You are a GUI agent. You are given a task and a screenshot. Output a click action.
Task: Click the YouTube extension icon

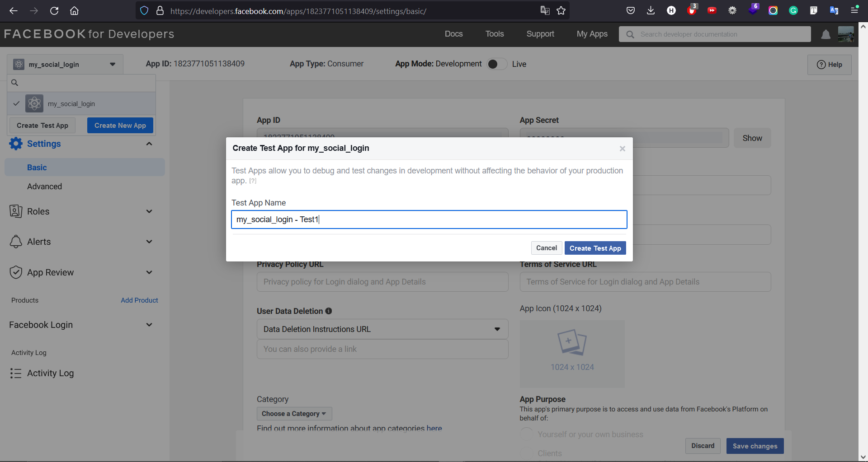[x=712, y=10]
